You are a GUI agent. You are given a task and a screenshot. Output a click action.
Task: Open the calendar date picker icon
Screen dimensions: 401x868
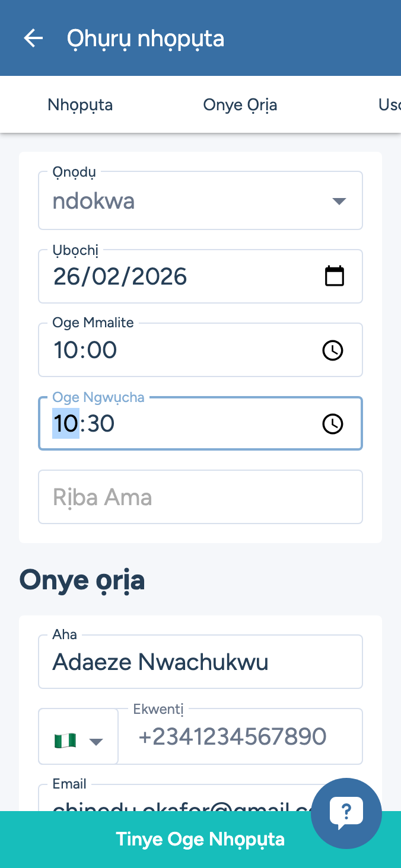click(x=335, y=276)
